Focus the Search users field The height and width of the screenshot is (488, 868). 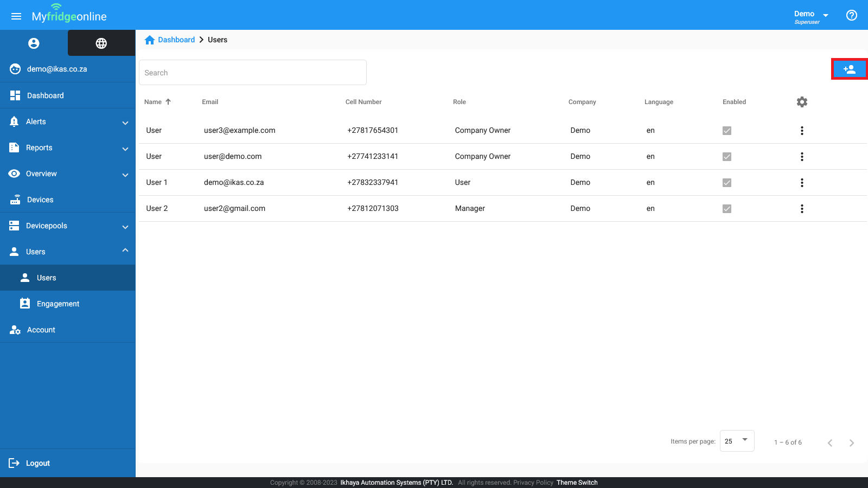pyautogui.click(x=253, y=73)
